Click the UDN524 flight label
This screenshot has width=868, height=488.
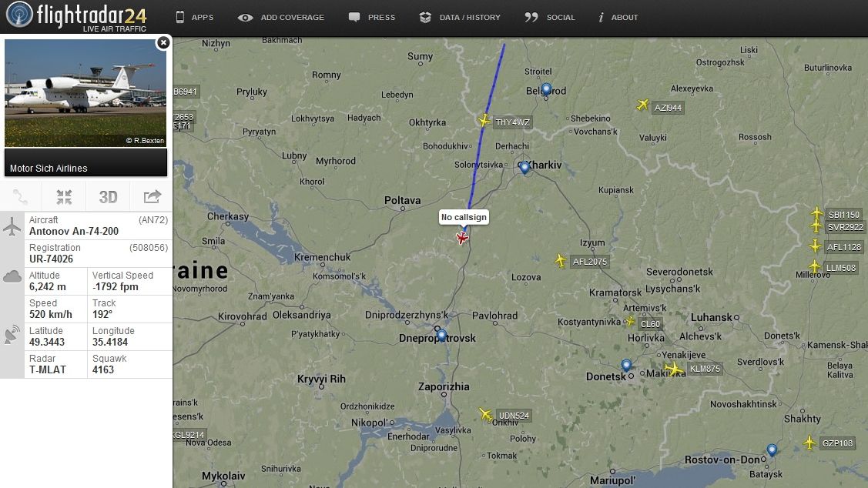[x=514, y=416]
